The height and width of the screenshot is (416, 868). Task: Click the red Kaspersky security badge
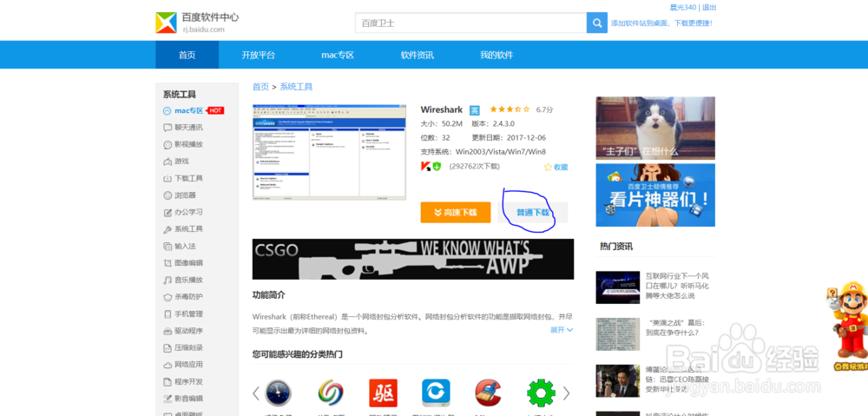click(425, 166)
